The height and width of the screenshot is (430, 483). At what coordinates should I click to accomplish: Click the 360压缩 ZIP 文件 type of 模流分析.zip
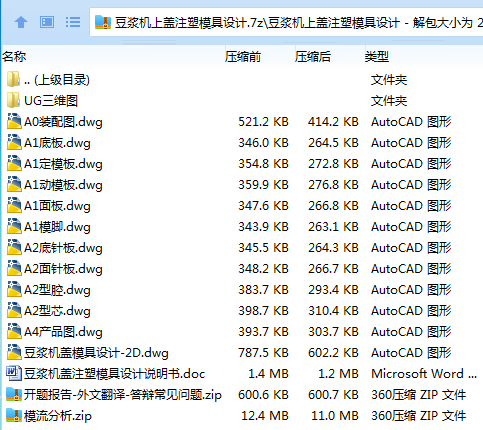[x=419, y=416]
